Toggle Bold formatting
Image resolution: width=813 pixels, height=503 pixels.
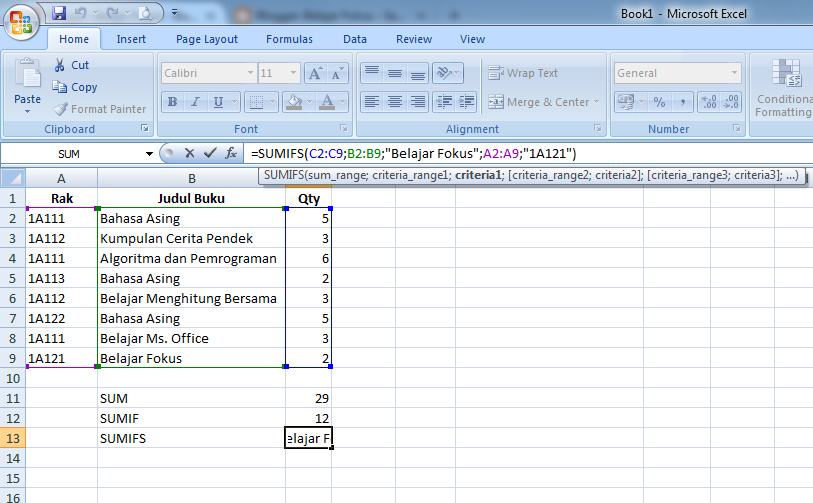coord(172,102)
